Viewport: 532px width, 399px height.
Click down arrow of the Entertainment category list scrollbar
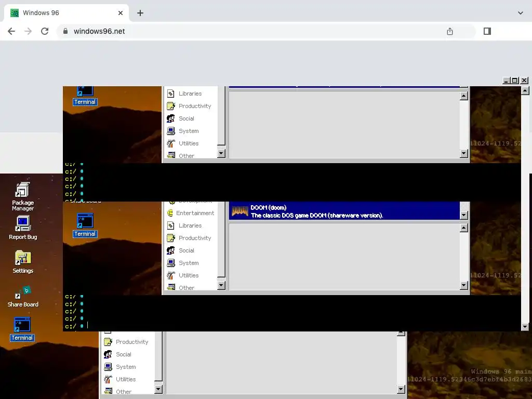221,285
